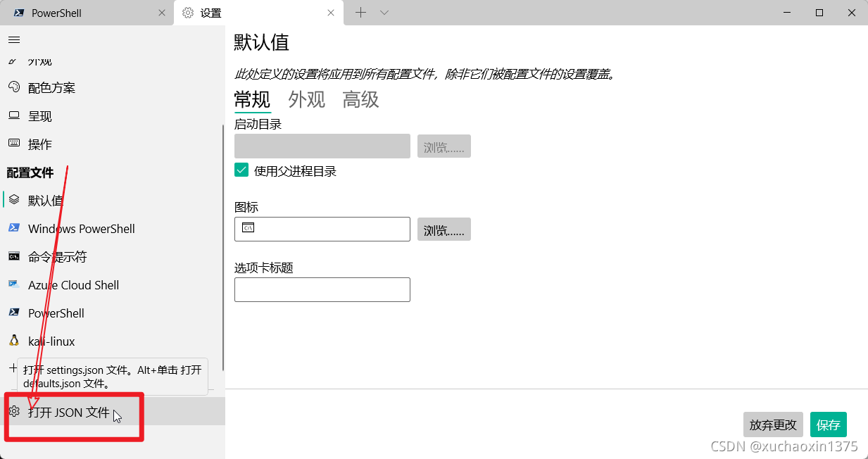Click the 命令提示符 cmd icon

click(14, 256)
